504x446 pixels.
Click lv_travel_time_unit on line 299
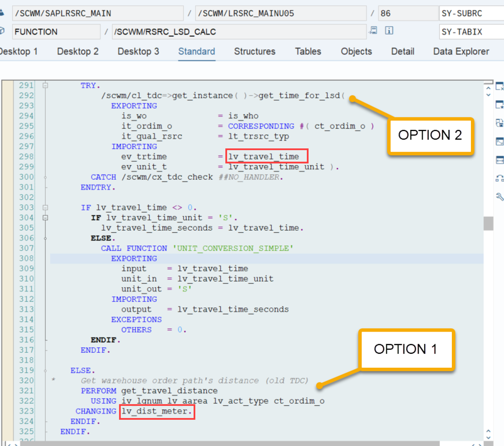click(x=276, y=167)
